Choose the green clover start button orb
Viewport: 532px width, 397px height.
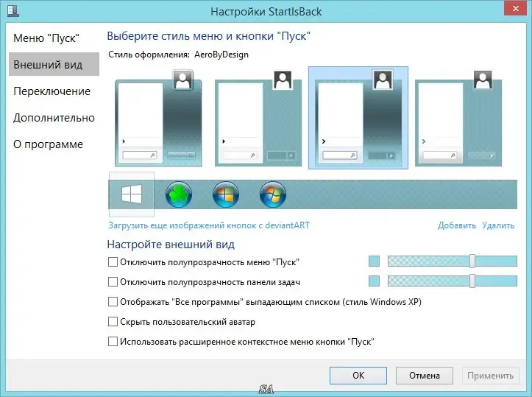pyautogui.click(x=179, y=194)
